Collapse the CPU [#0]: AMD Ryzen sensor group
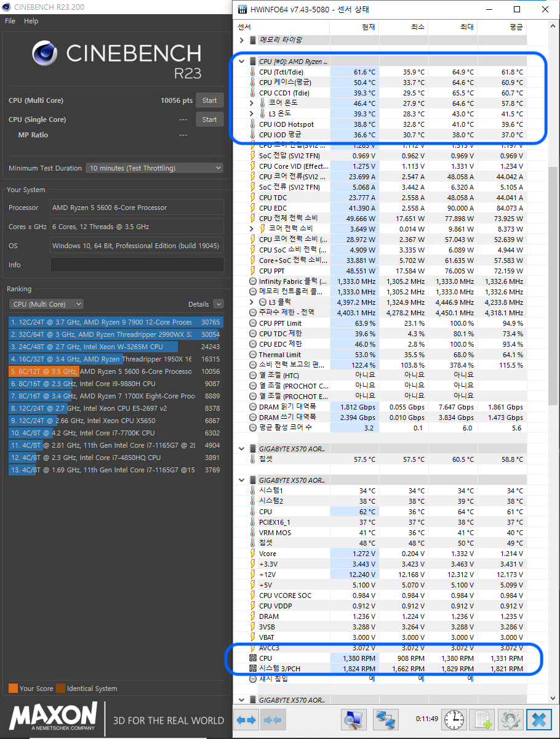 tap(242, 62)
